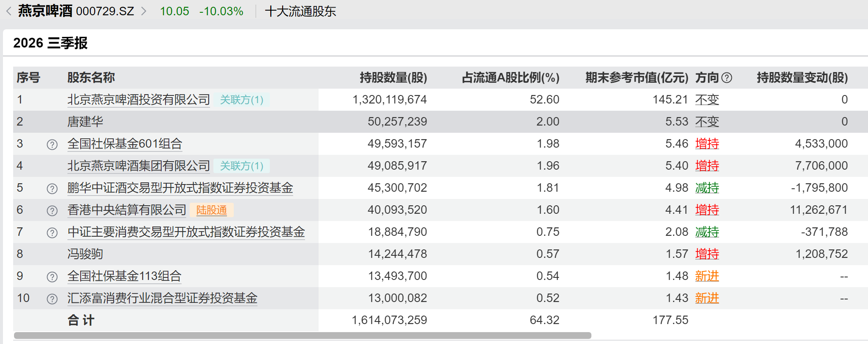
Task: Click stock name 燕京啤酒 in header
Action: (x=45, y=11)
